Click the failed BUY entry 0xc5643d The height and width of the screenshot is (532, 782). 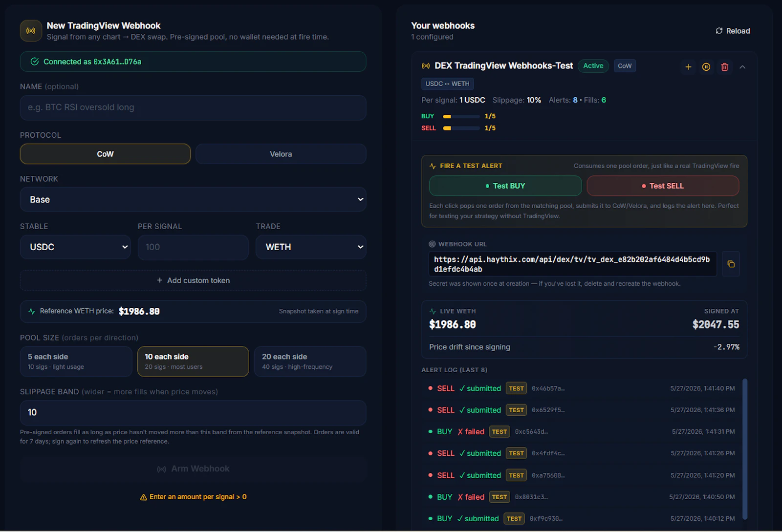pos(582,432)
